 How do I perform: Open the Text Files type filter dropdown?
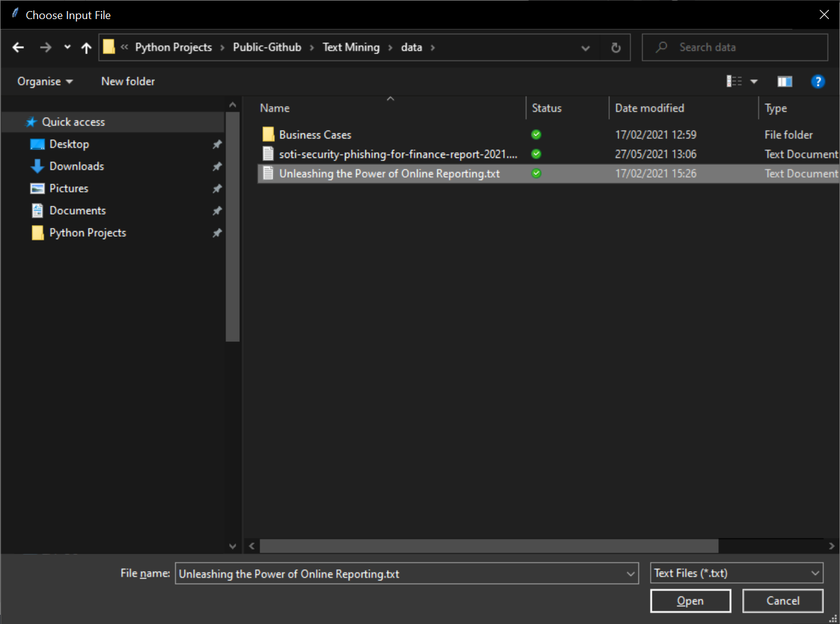[x=736, y=573]
